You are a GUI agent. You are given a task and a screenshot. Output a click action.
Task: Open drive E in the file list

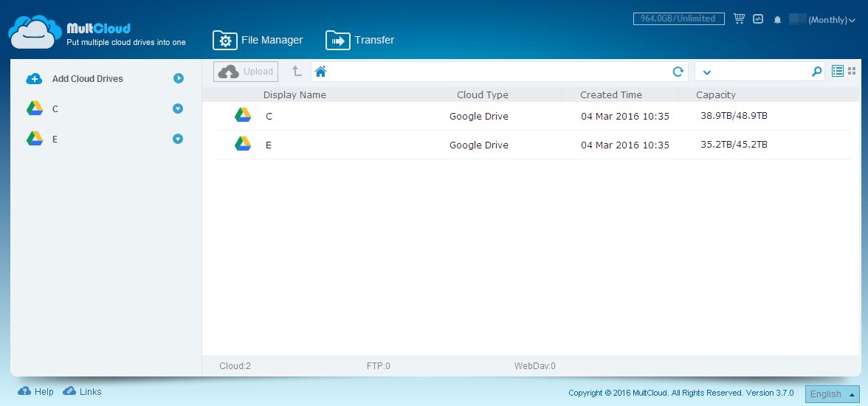click(x=269, y=145)
